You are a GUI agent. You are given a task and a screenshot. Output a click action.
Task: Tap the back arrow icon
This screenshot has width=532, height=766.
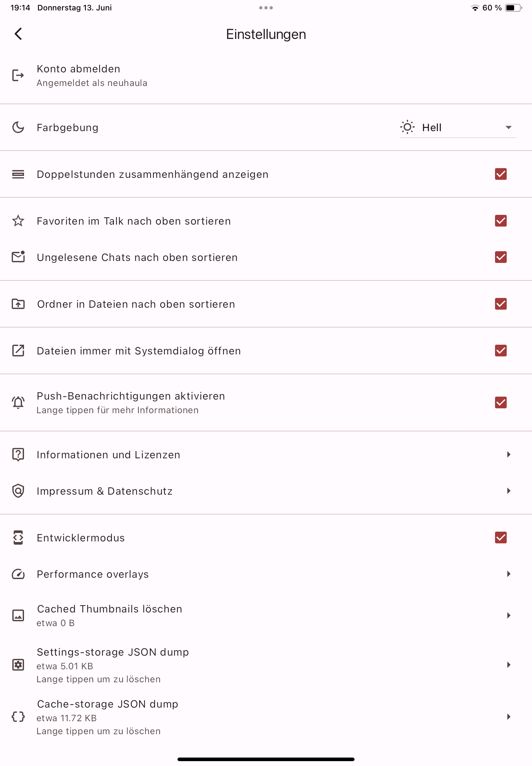[18, 34]
